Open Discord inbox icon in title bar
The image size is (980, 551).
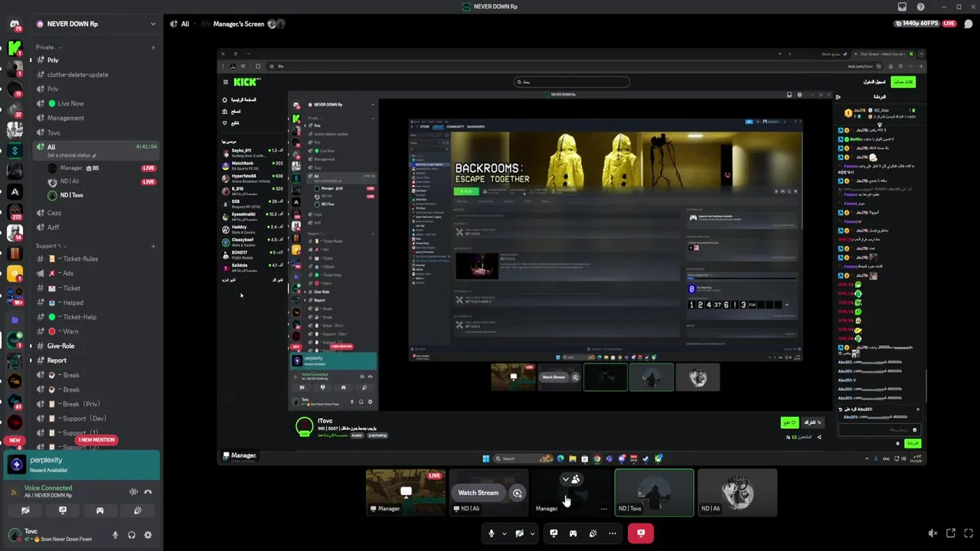pos(902,7)
